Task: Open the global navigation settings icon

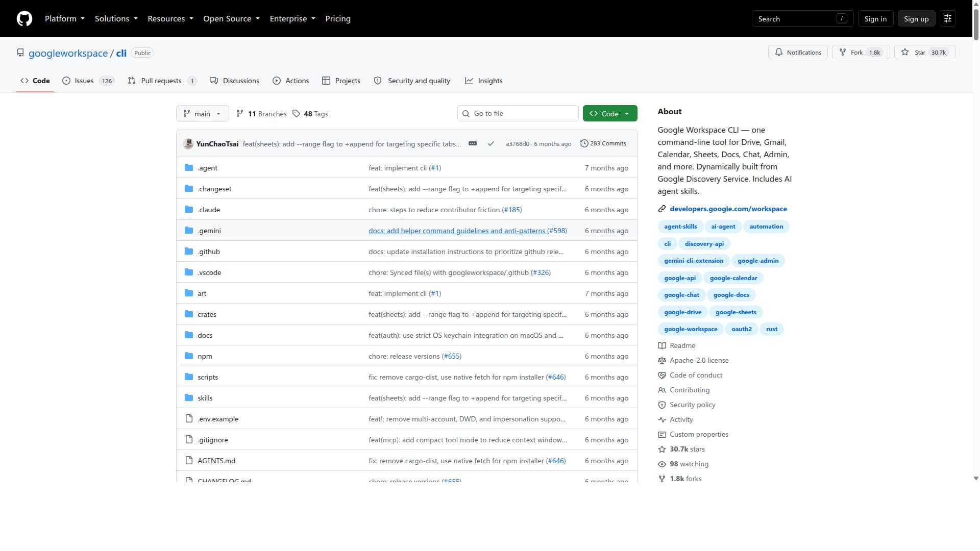Action: point(948,19)
